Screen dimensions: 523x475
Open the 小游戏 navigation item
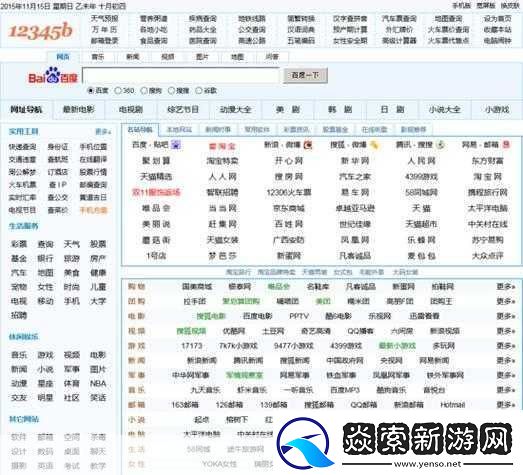[x=497, y=109]
